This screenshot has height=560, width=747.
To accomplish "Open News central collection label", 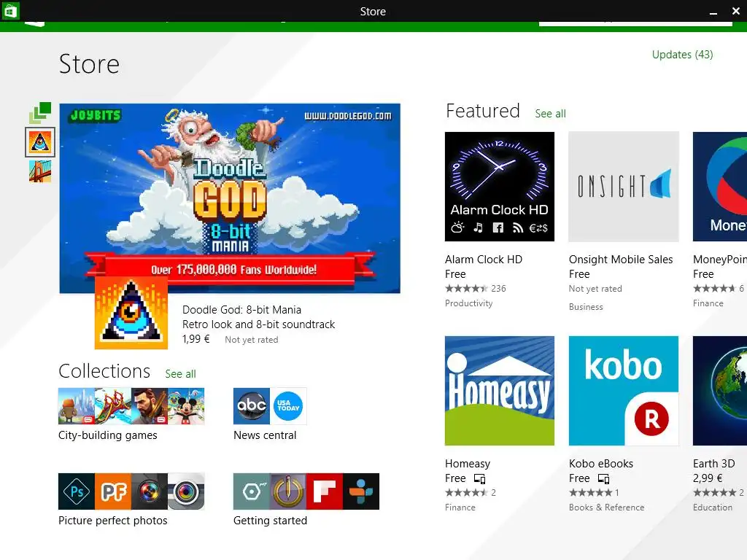I will coord(265,435).
